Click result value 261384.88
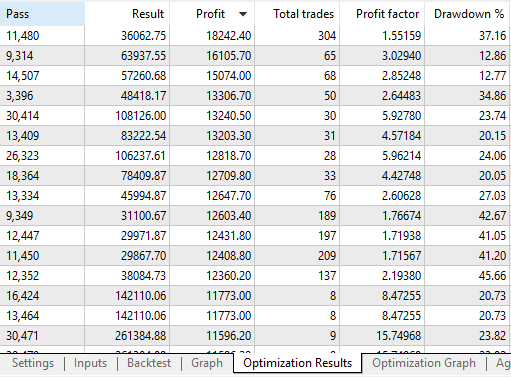This screenshot has height=377, width=511. [x=141, y=336]
